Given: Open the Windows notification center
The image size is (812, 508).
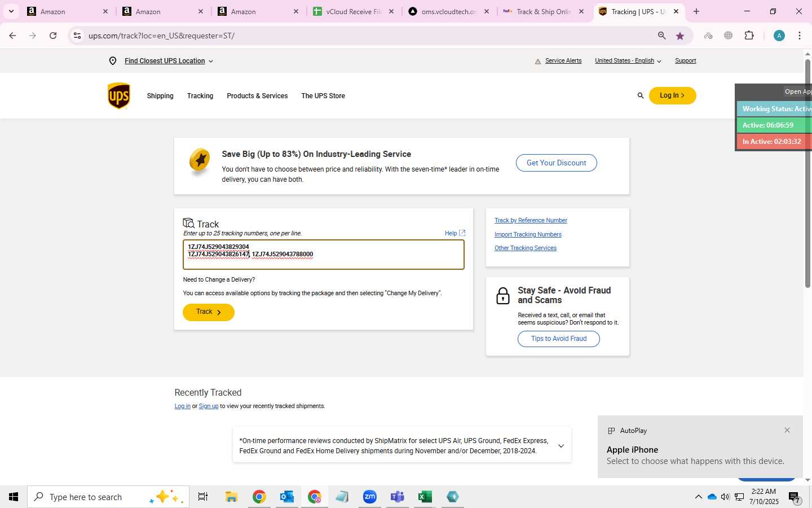Looking at the screenshot, I should tap(795, 497).
